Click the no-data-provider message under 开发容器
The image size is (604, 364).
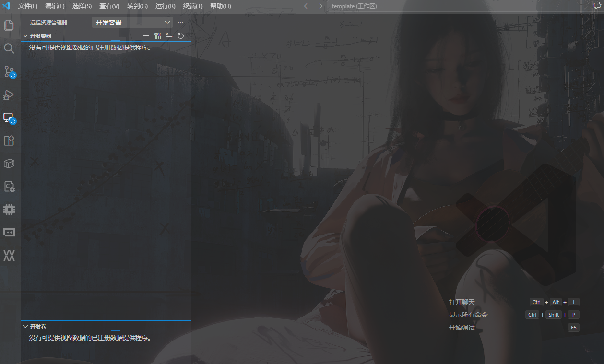pos(90,47)
